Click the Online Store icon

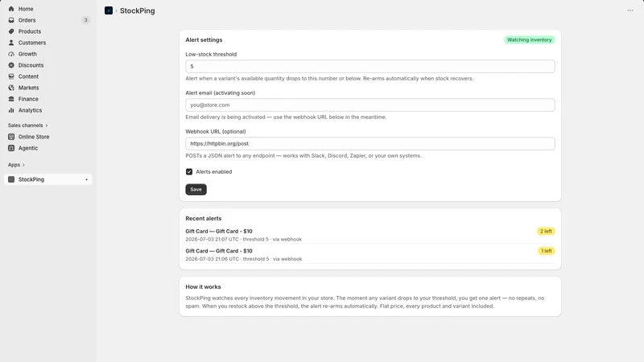(11, 137)
